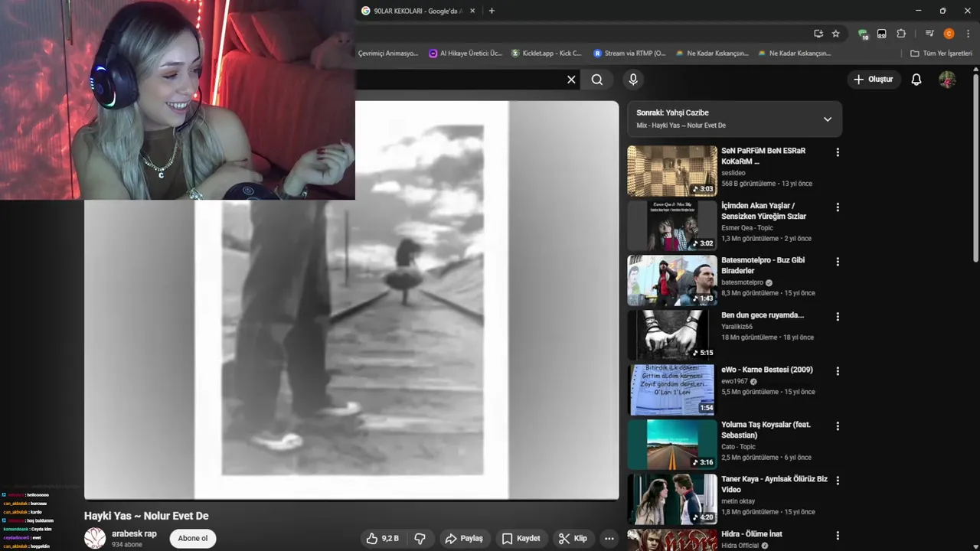
Task: Open Buz Gibi Biraderler video thumbnail
Action: [672, 281]
